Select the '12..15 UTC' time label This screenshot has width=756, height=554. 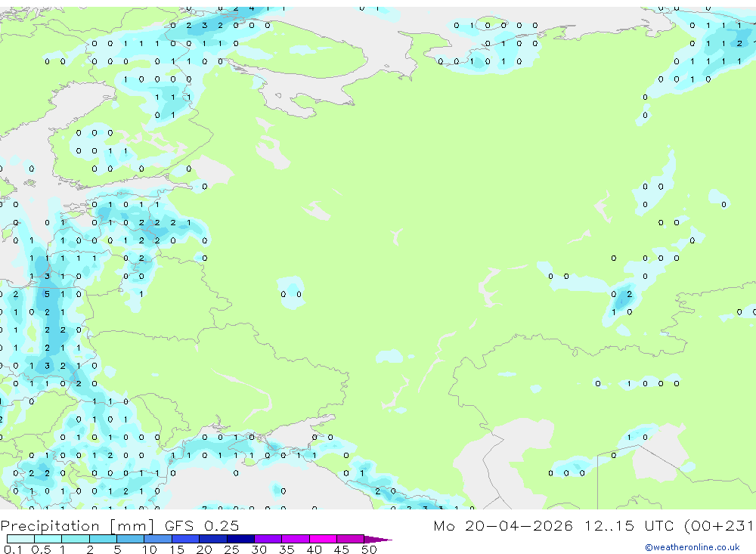coord(629,525)
